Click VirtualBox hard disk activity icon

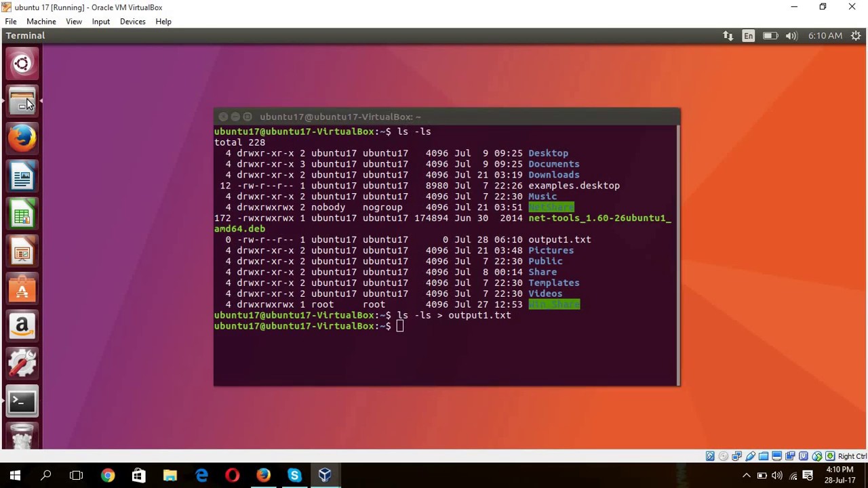pyautogui.click(x=710, y=456)
